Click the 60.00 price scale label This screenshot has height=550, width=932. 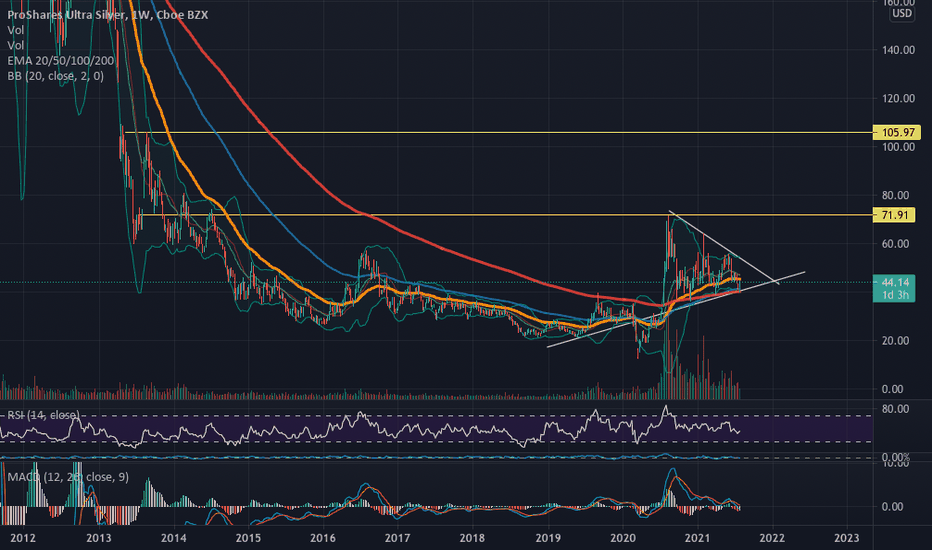[895, 243]
